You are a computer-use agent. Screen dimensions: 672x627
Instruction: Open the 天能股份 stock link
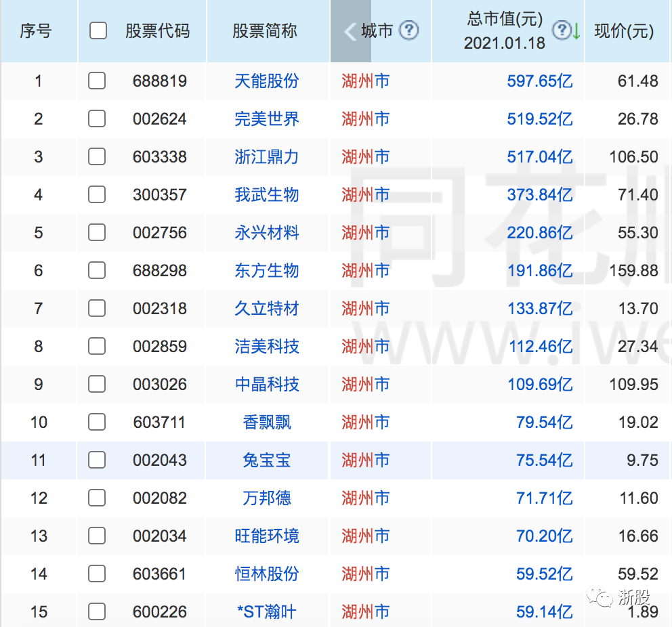point(267,81)
